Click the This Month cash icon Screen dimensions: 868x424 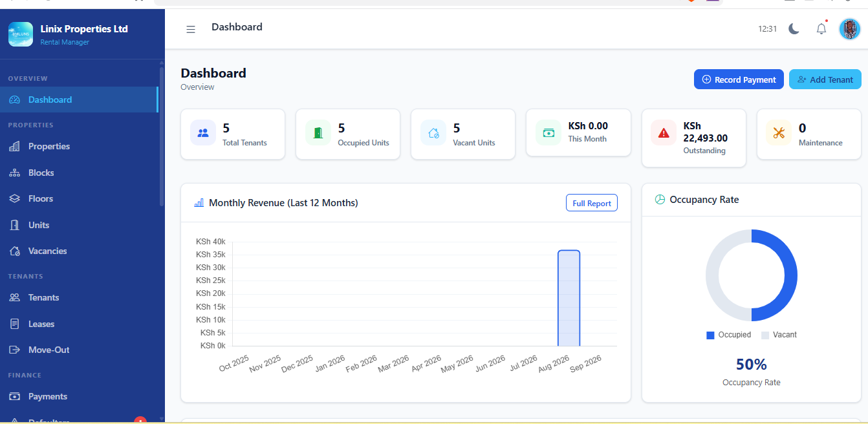[x=548, y=132]
